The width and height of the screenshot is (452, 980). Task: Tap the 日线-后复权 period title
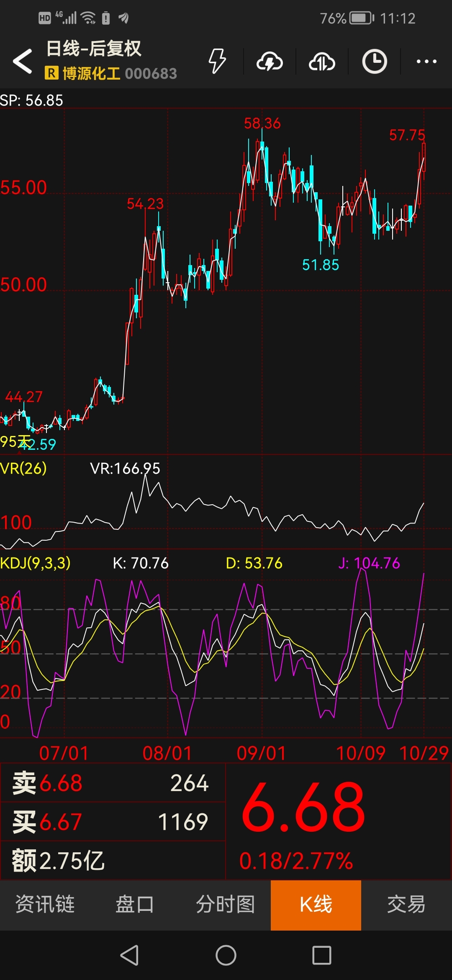click(94, 49)
